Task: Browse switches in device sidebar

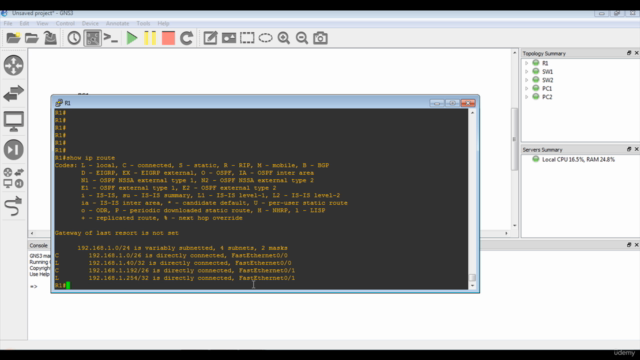Action: (13, 93)
